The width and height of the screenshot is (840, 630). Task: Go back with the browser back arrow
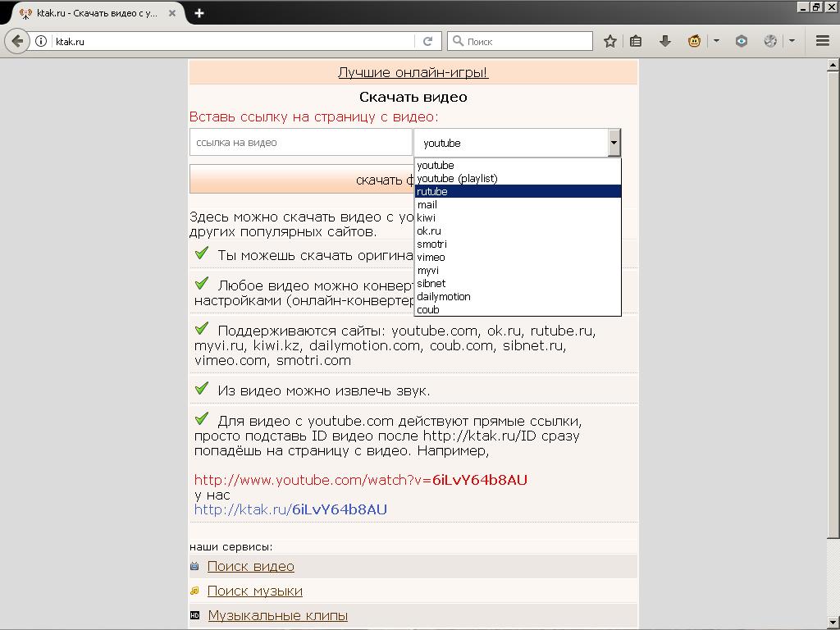pyautogui.click(x=17, y=41)
